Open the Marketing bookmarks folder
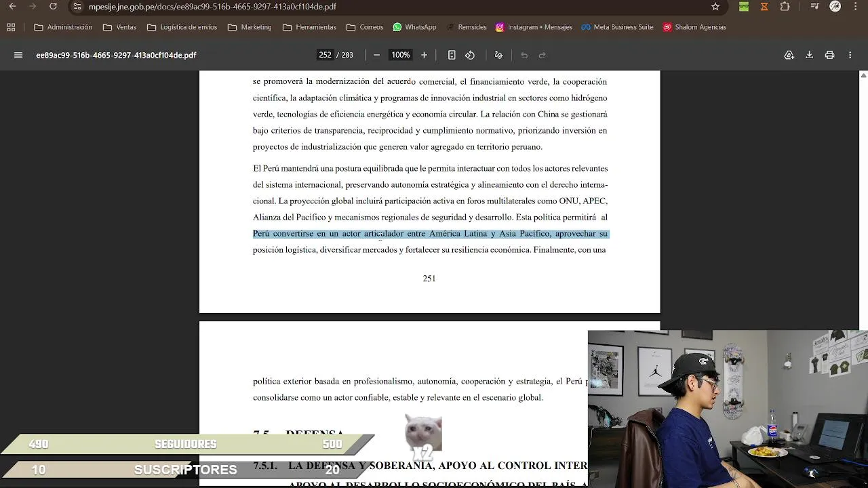The height and width of the screenshot is (488, 868). 250,27
